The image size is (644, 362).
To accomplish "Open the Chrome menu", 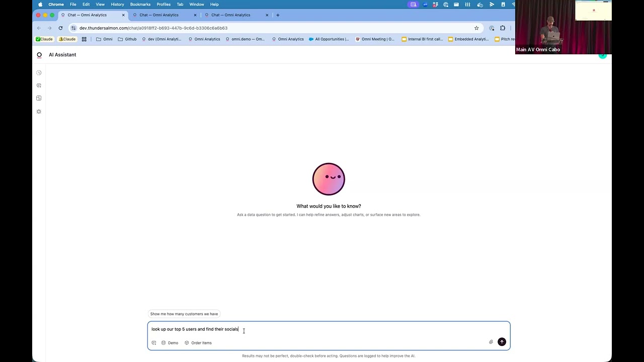I will tap(56, 5).
